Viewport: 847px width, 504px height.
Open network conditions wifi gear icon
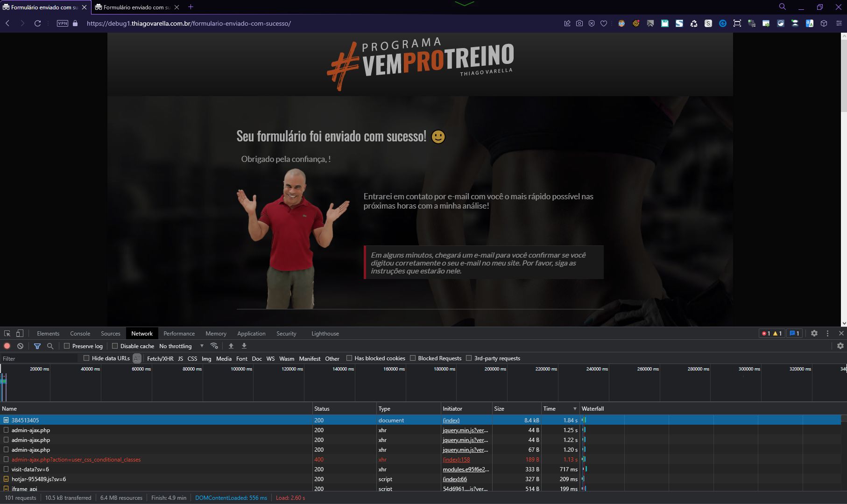point(214,346)
